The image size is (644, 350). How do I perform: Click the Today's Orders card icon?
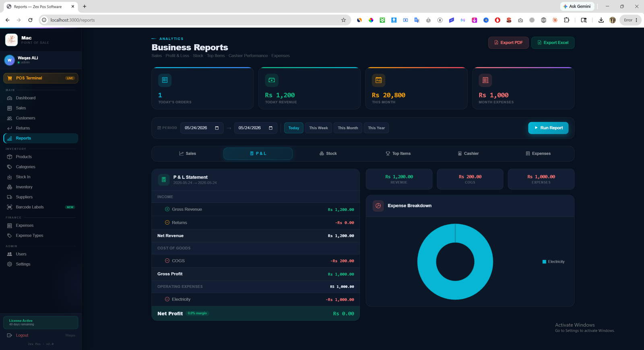pyautogui.click(x=165, y=80)
